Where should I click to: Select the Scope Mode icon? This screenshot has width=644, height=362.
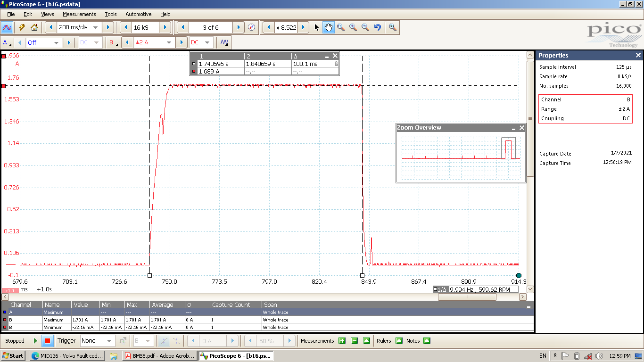[x=7, y=27]
